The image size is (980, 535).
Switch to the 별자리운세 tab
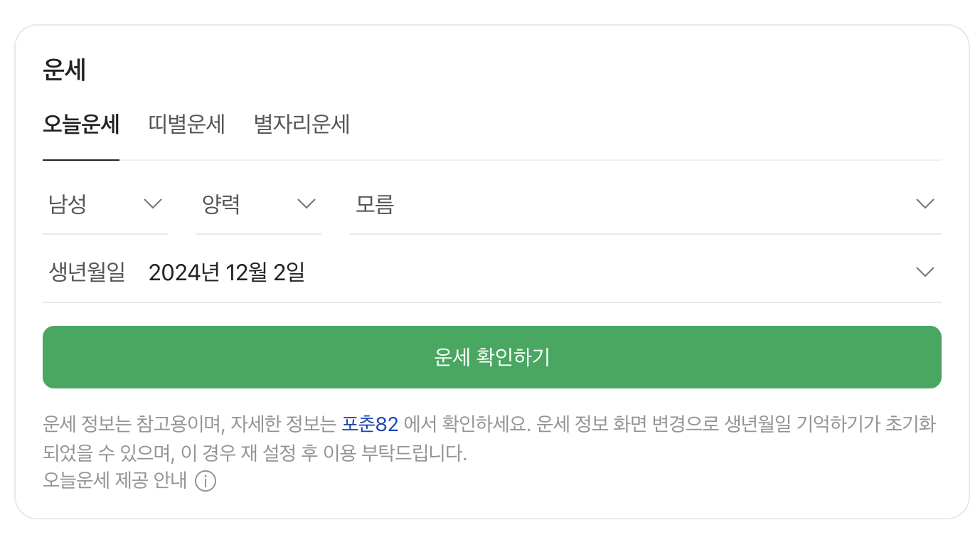[x=302, y=125]
